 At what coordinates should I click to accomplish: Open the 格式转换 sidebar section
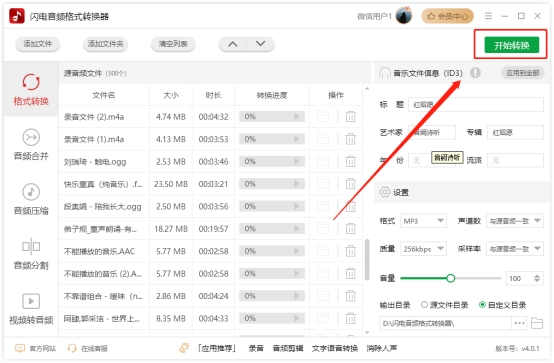[31, 90]
